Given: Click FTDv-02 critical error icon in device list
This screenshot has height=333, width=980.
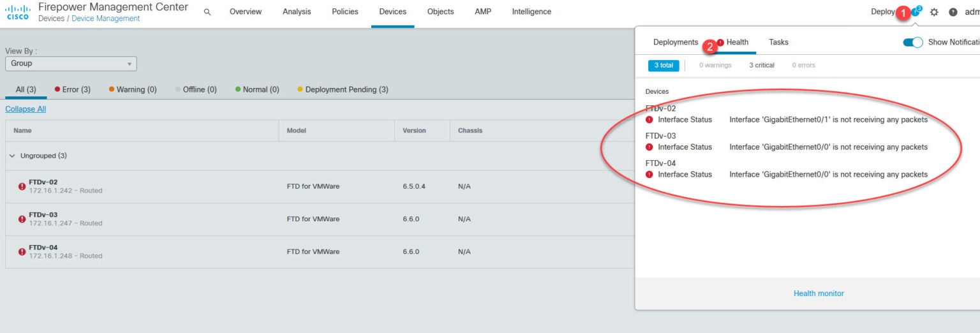Looking at the screenshot, I should click(x=22, y=186).
